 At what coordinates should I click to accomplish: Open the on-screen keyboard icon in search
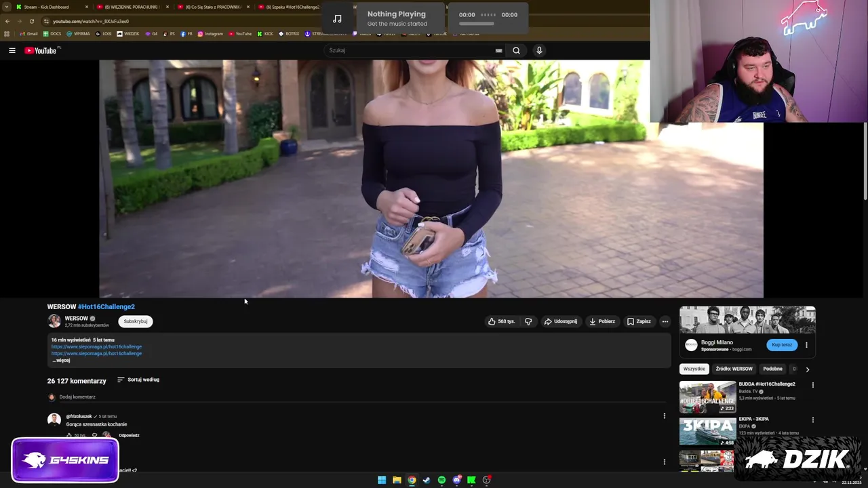499,50
